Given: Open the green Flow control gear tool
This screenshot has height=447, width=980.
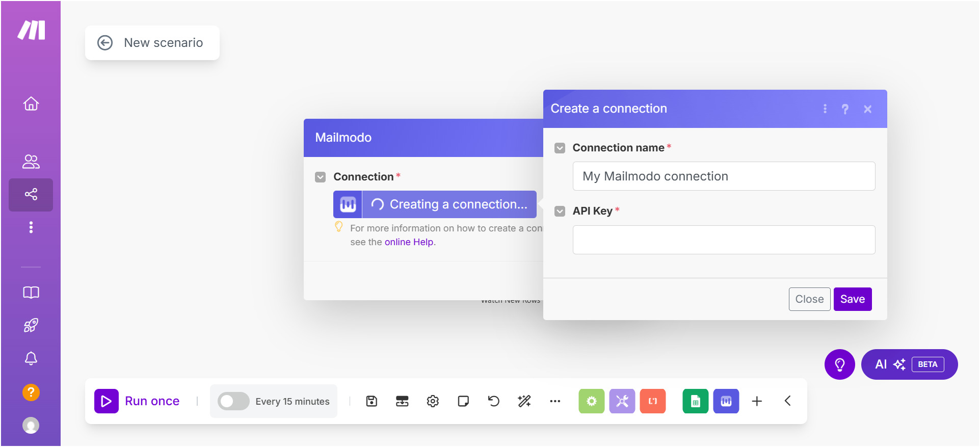Looking at the screenshot, I should pyautogui.click(x=591, y=401).
